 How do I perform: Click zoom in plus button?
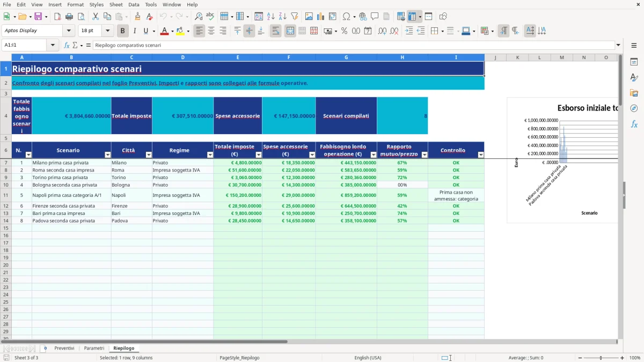point(622,358)
